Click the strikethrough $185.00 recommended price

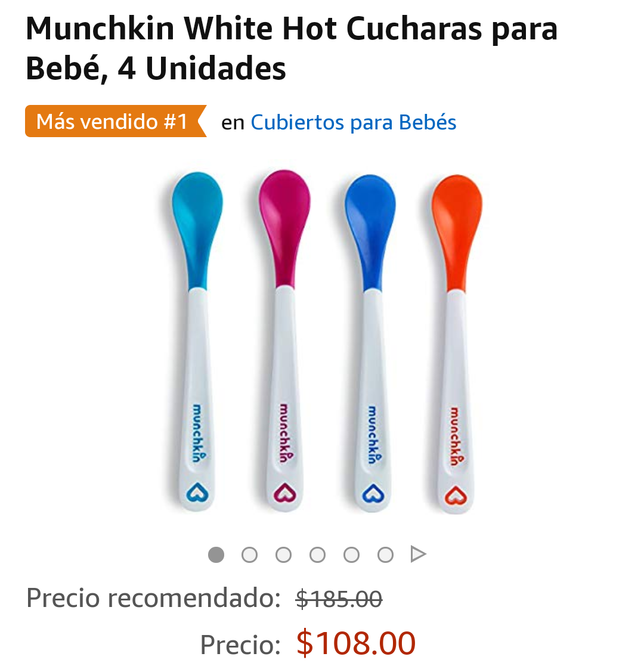[x=339, y=598]
